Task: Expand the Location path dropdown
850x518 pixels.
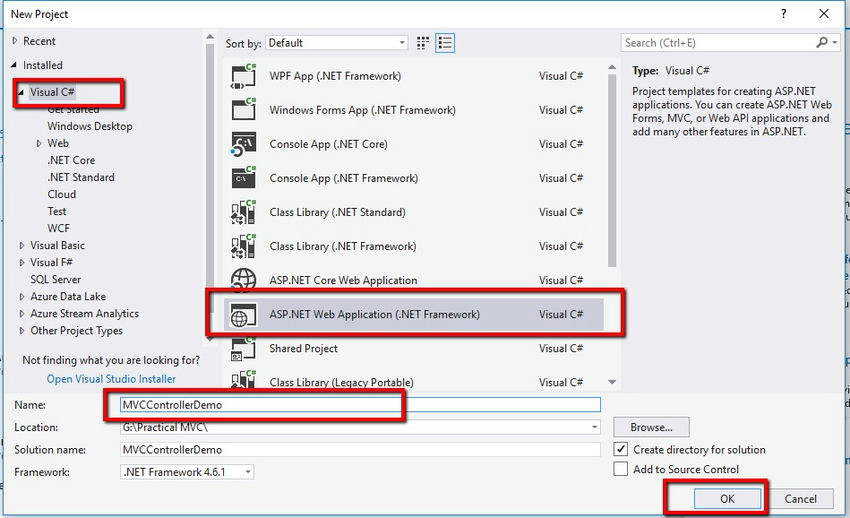Action: tap(595, 427)
